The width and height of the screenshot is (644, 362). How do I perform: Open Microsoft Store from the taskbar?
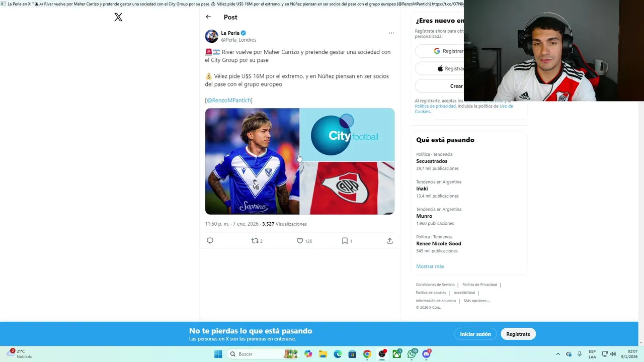coord(352,354)
